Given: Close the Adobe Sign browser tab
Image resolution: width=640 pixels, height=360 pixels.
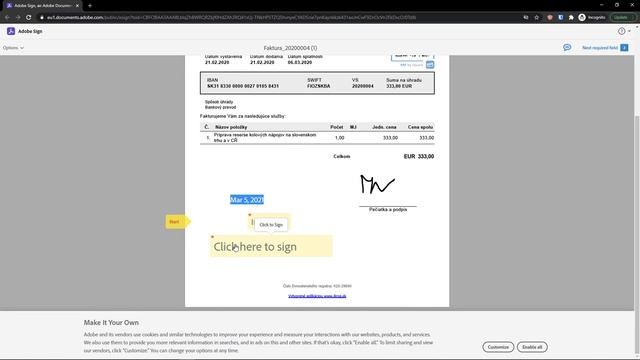Looking at the screenshot, I should [x=77, y=6].
